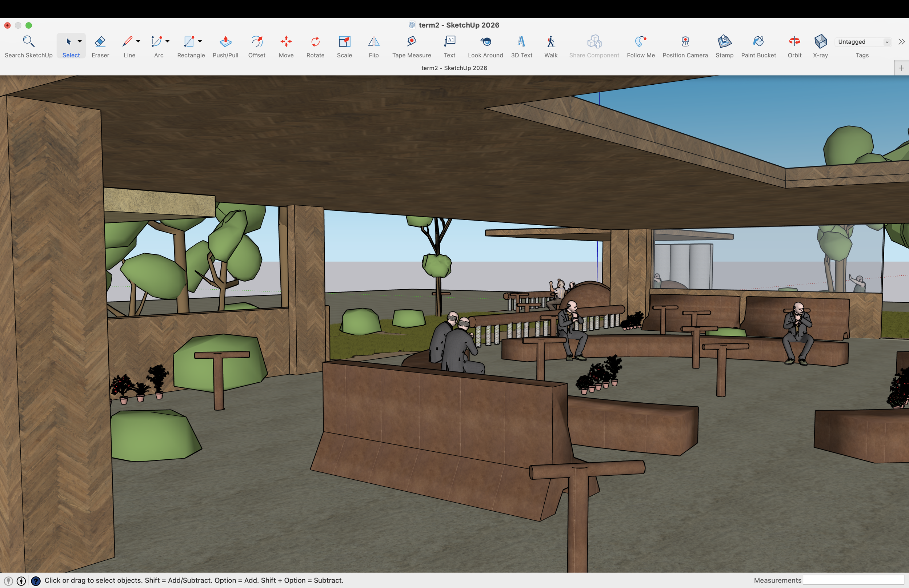The image size is (909, 588).
Task: Expand the Arc tool variants arrow
Action: (x=167, y=41)
